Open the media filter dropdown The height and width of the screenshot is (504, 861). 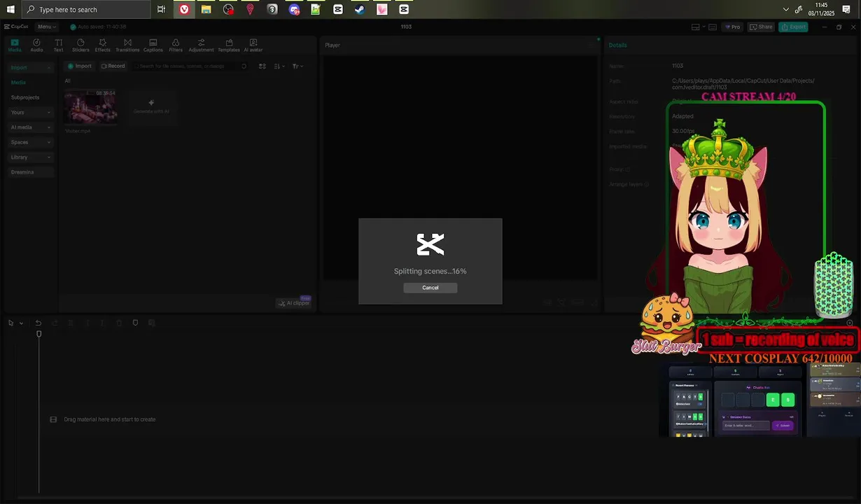point(297,66)
